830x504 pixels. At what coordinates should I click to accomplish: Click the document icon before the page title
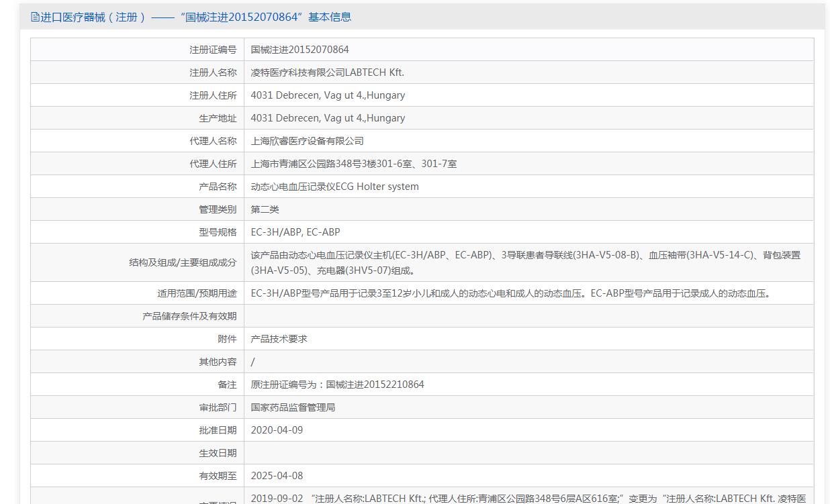point(35,17)
